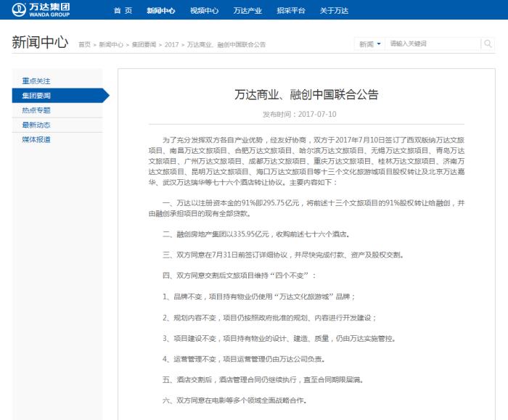Click the line introducing “四个不变”

click(239, 276)
